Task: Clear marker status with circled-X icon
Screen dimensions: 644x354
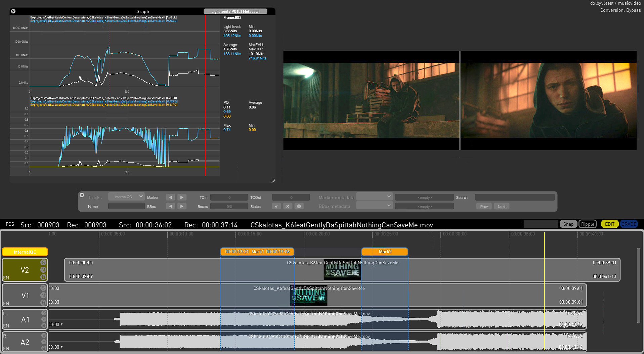Action: (299, 207)
